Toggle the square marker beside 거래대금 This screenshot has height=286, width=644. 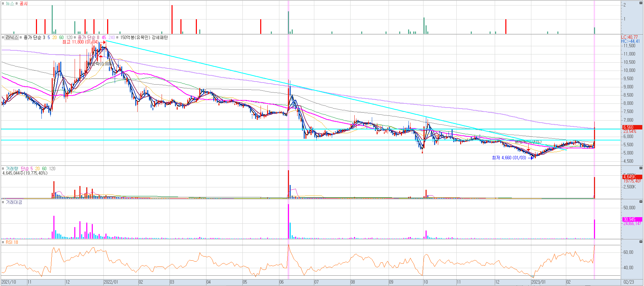pyautogui.click(x=3, y=202)
